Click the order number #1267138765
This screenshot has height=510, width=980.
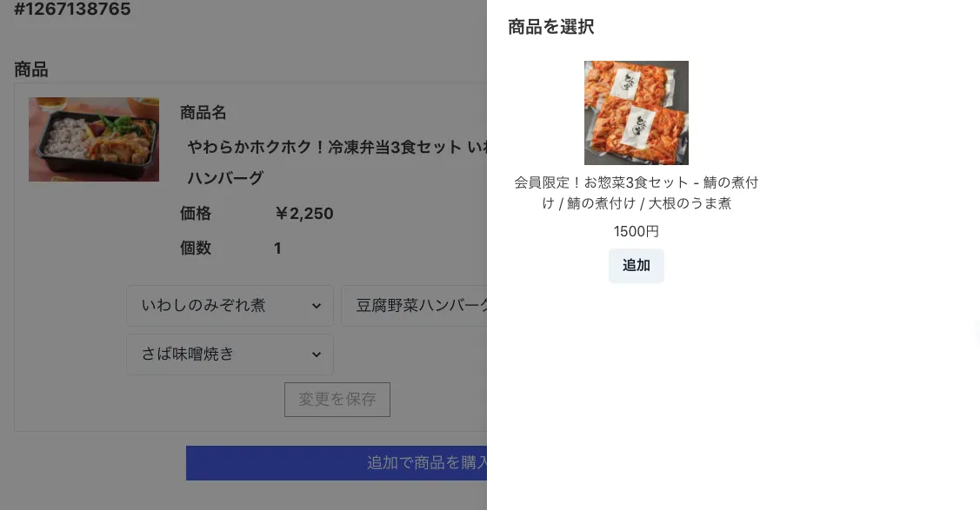pyautogui.click(x=72, y=9)
